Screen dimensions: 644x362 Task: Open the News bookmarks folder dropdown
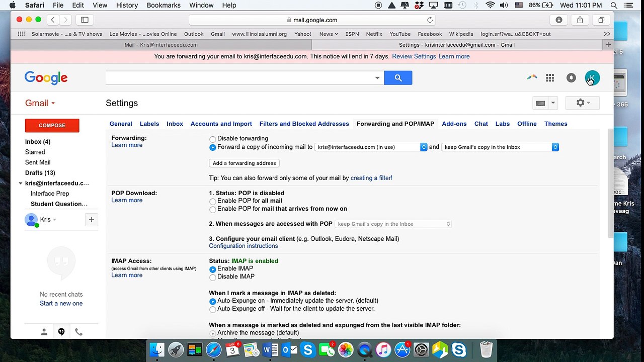[329, 34]
